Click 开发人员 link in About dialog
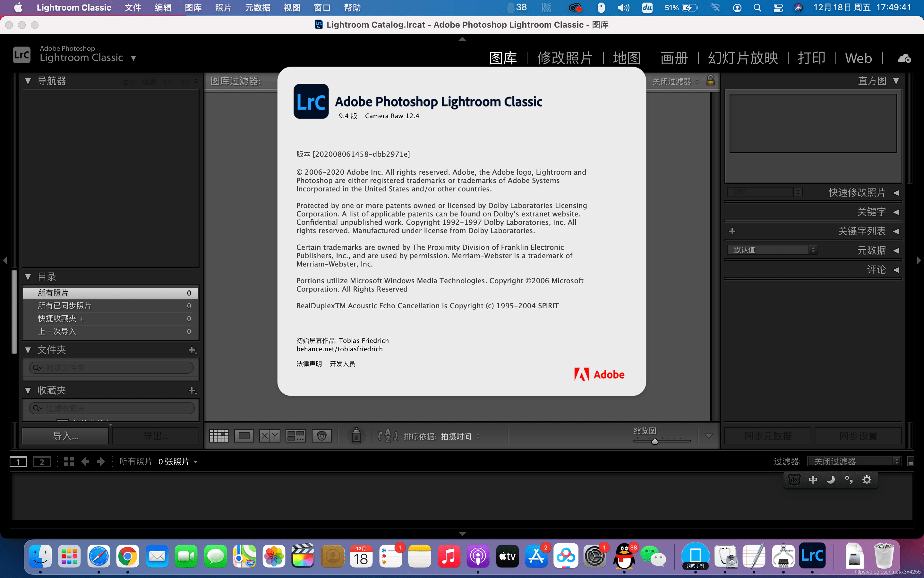 (x=342, y=363)
